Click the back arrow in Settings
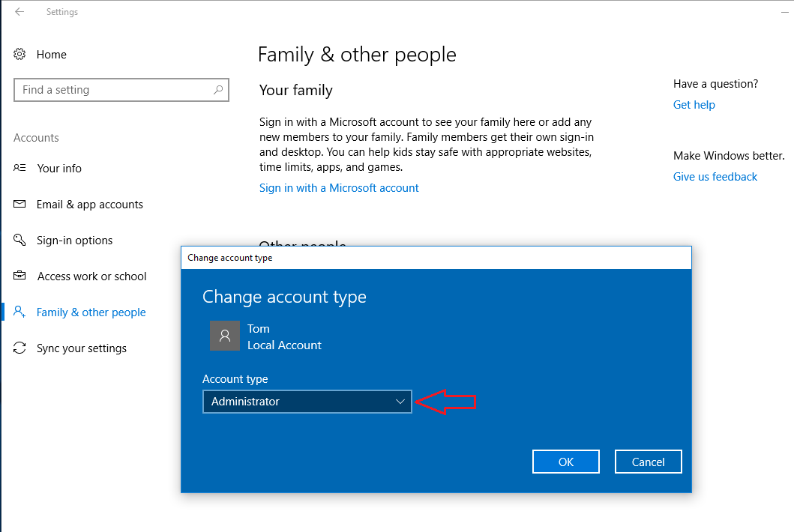The height and width of the screenshot is (532, 794). pyautogui.click(x=19, y=12)
